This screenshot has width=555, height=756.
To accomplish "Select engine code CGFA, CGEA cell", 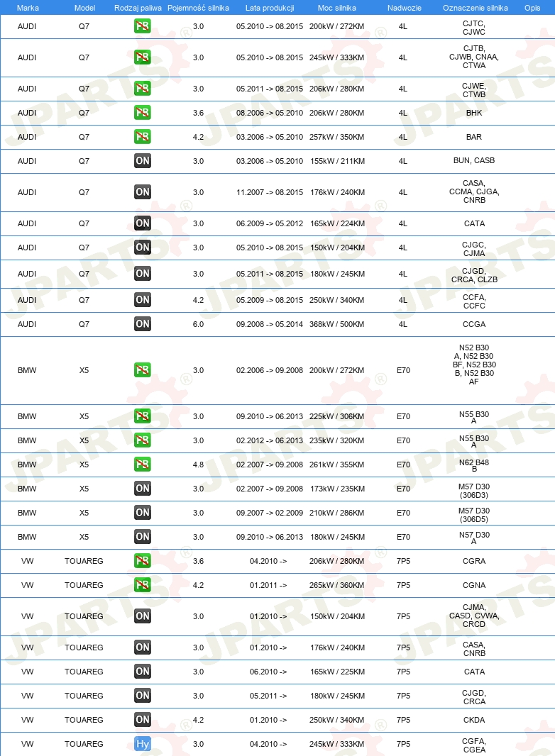I will click(474, 745).
